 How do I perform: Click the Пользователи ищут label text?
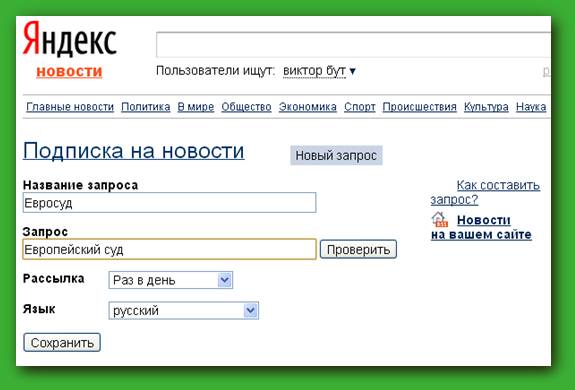click(215, 70)
